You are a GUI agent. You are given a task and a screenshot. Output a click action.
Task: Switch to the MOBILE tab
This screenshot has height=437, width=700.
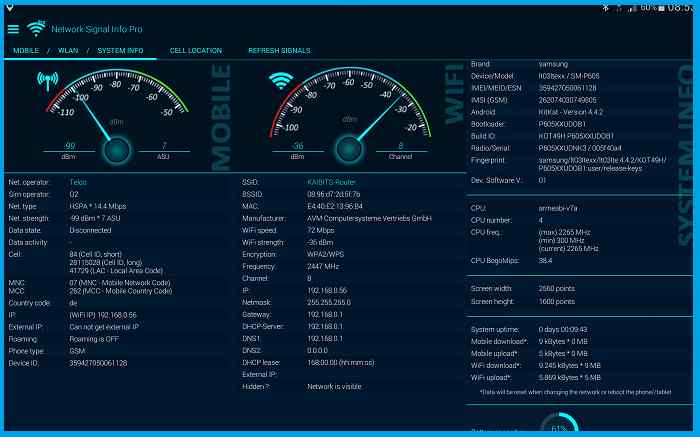click(x=26, y=50)
